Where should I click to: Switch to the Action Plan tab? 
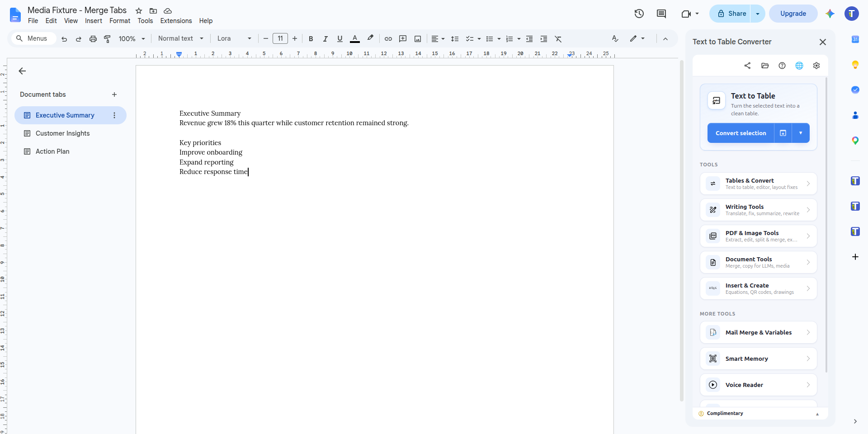71,151
